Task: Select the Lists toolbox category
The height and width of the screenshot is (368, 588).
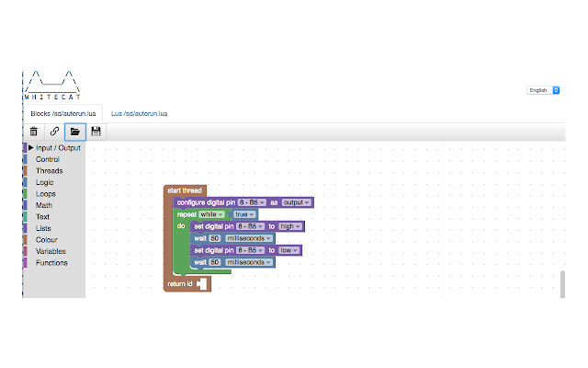Action: click(43, 228)
